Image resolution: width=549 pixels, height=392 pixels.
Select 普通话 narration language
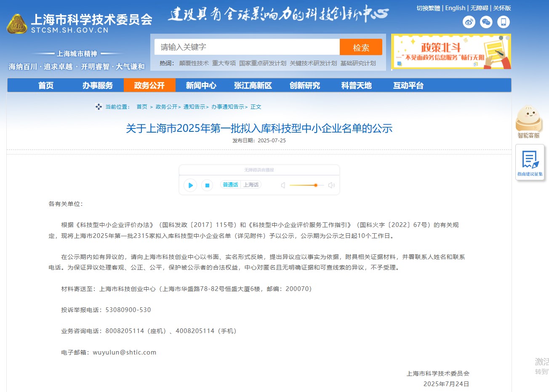230,185
